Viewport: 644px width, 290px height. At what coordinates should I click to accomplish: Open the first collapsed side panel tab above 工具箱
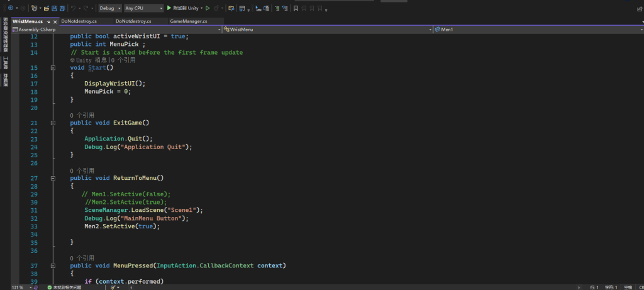coord(5,34)
